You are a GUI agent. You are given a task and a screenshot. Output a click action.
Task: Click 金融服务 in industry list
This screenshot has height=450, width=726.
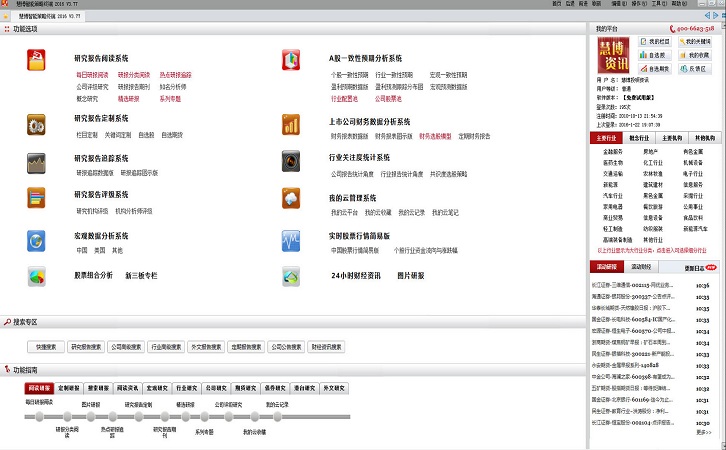(613, 152)
